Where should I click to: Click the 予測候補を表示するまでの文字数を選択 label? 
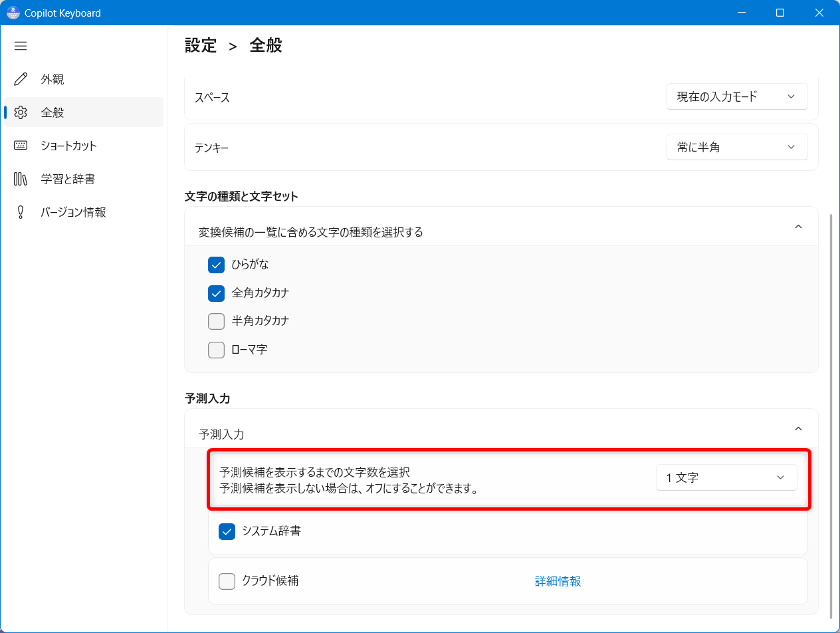[x=315, y=472]
